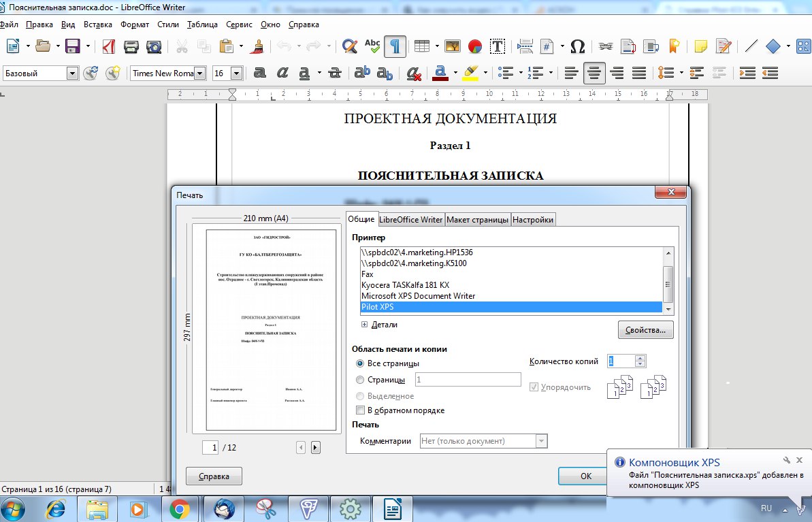Apply Superscript formatting

[362, 73]
